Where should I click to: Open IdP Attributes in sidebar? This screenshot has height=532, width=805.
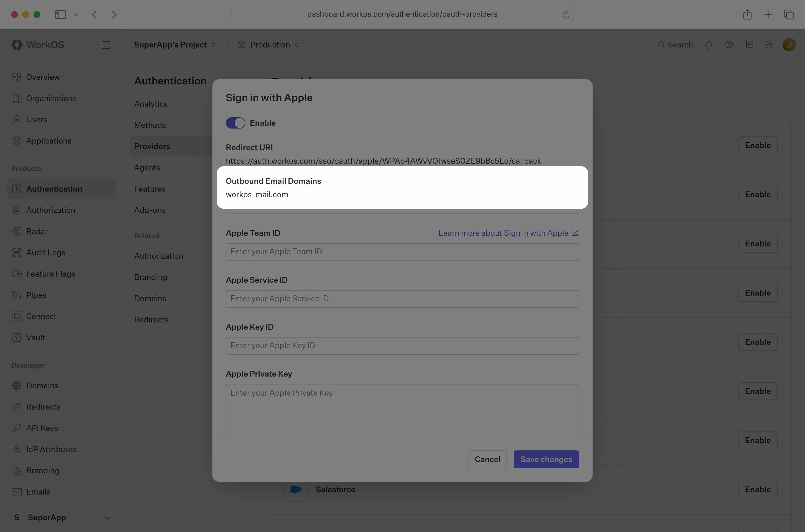click(x=61, y=449)
